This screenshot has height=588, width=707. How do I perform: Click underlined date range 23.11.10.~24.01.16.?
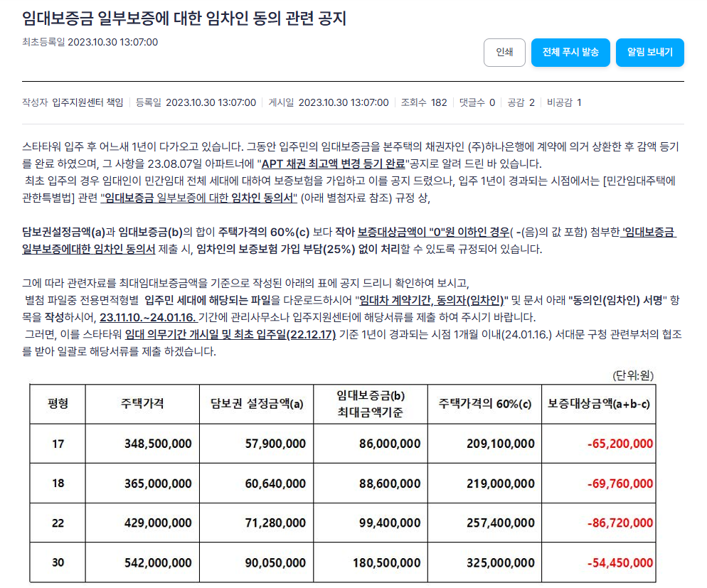point(149,317)
